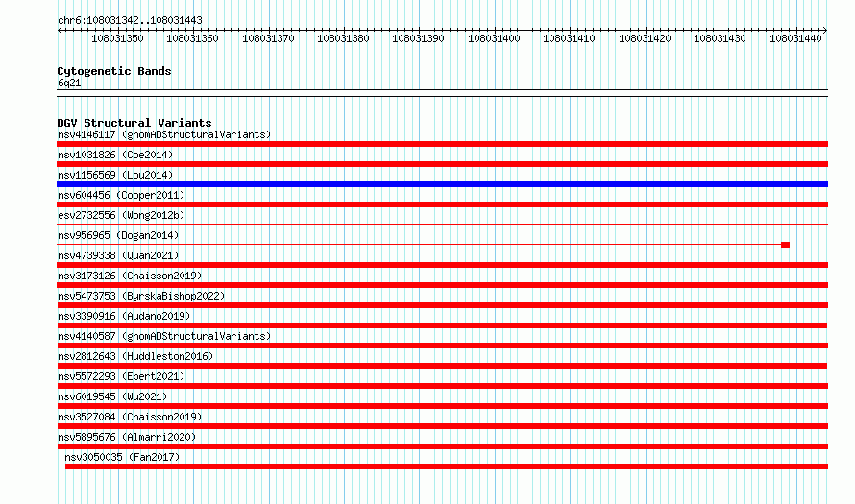
Task: Click the DGV Structural Variants track title
Action: 134,123
